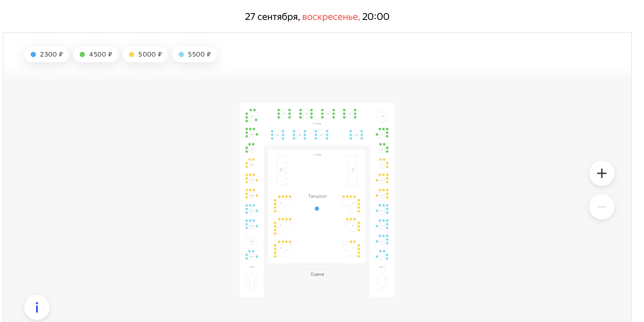Select the blue dance floor ticket dot

click(317, 209)
